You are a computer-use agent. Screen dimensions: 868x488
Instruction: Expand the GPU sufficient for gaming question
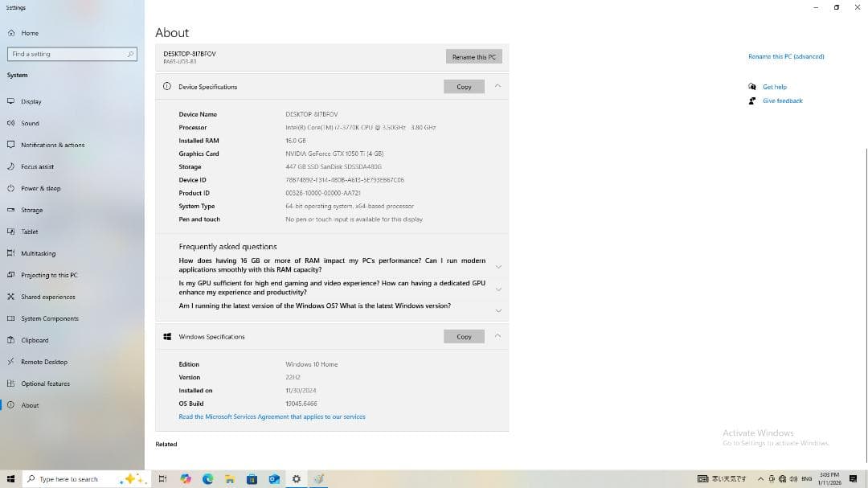(x=498, y=289)
